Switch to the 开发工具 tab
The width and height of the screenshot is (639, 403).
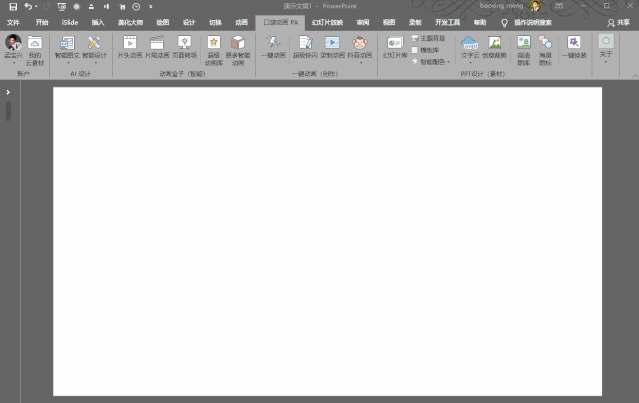point(447,22)
